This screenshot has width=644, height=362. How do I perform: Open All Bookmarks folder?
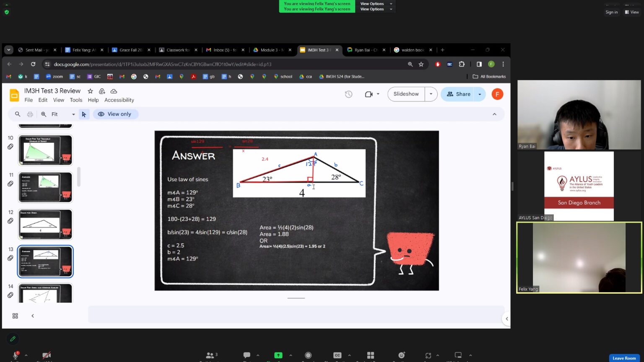pyautogui.click(x=489, y=77)
